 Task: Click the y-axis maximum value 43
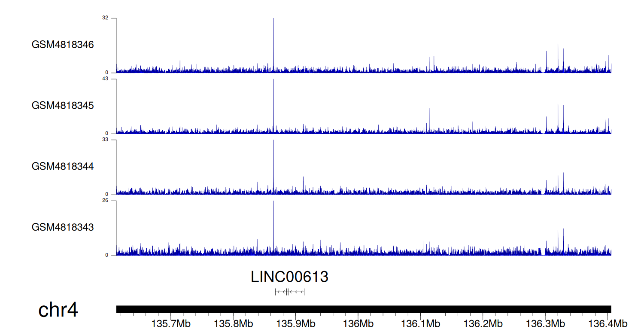pyautogui.click(x=105, y=79)
